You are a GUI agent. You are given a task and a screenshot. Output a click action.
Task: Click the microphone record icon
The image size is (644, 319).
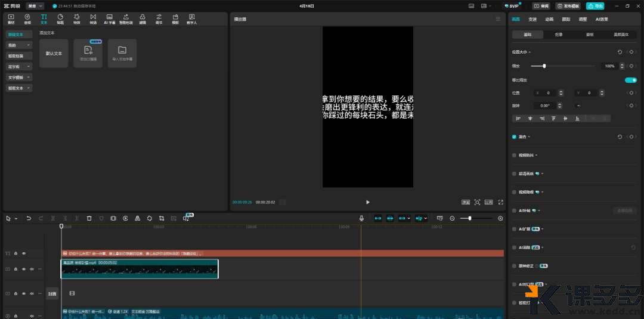tap(361, 218)
